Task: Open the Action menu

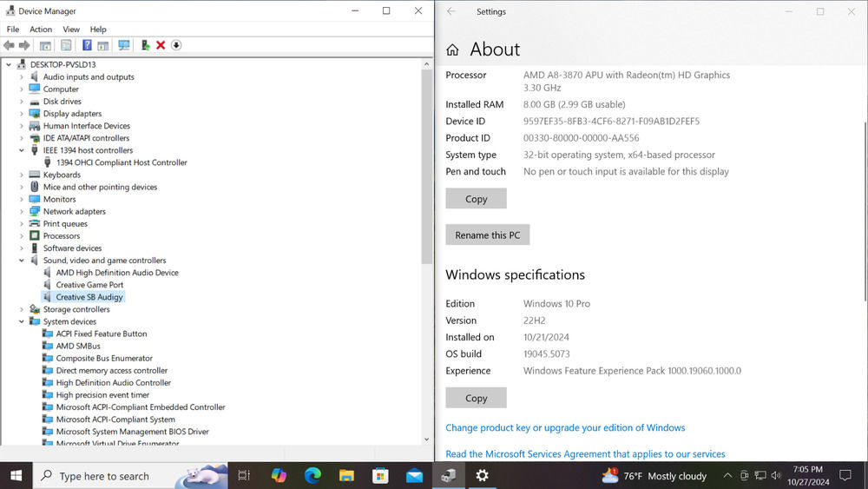Action: [41, 30]
